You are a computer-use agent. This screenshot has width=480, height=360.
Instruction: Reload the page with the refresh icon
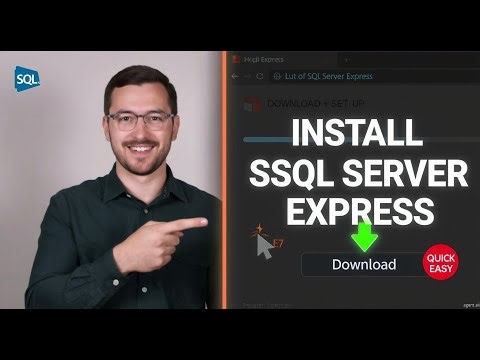pyautogui.click(x=260, y=76)
